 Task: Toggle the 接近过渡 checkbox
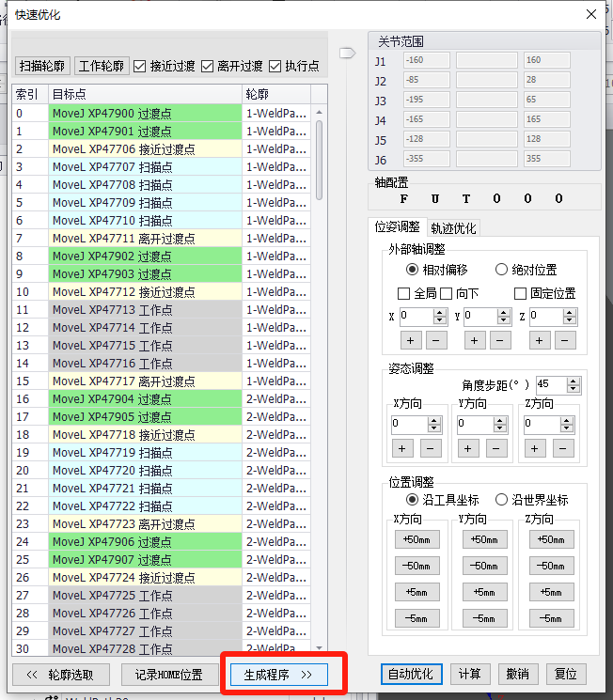pos(140,66)
